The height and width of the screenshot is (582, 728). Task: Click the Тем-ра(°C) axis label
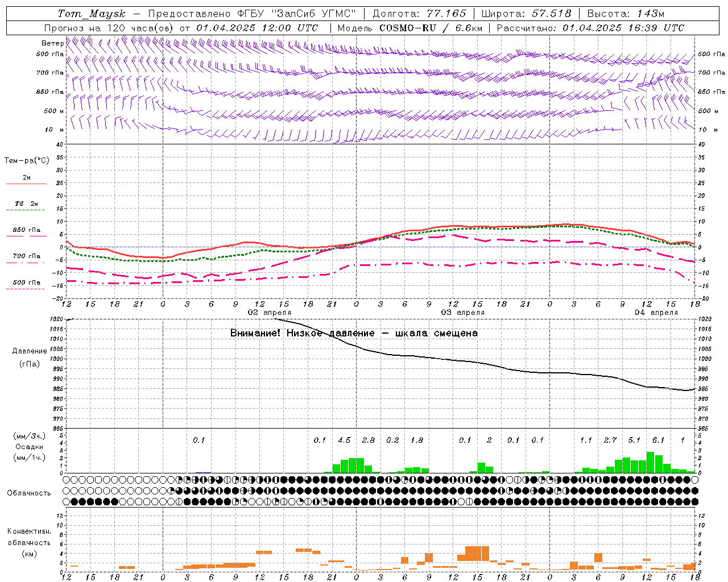27,161
